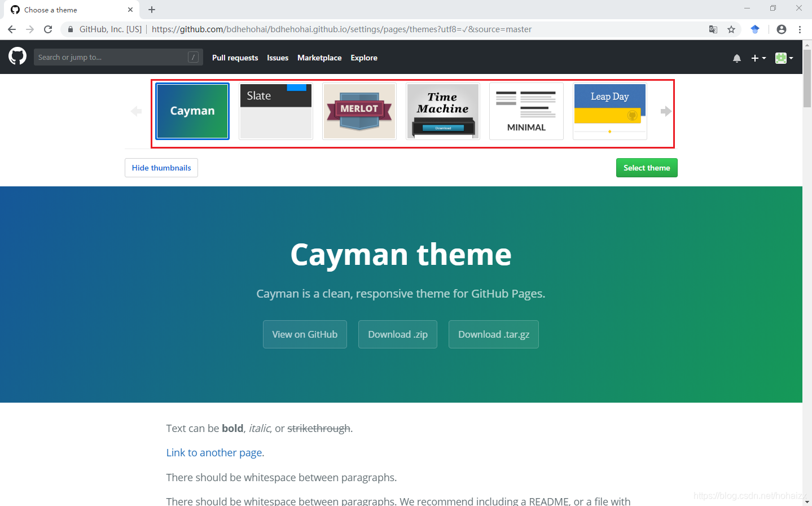Open the GitHub logo home link

point(17,56)
